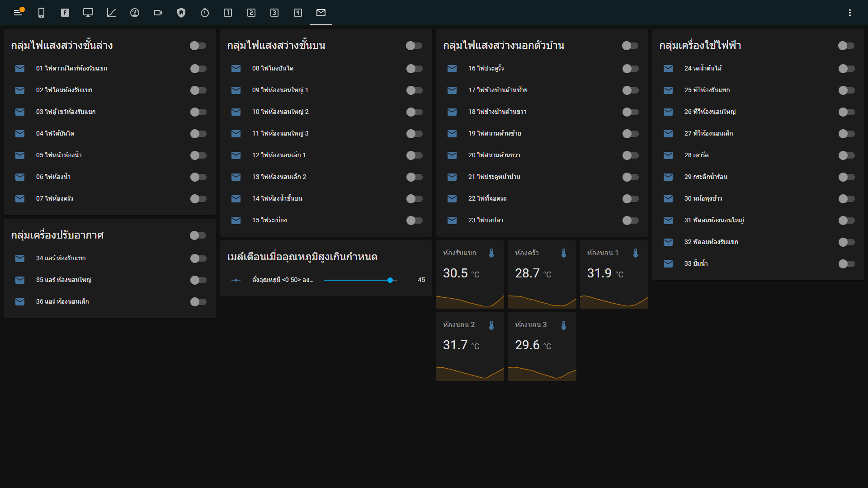
Task: Toggle switch 25 ทีวีห้องรับแขก
Action: click(846, 90)
